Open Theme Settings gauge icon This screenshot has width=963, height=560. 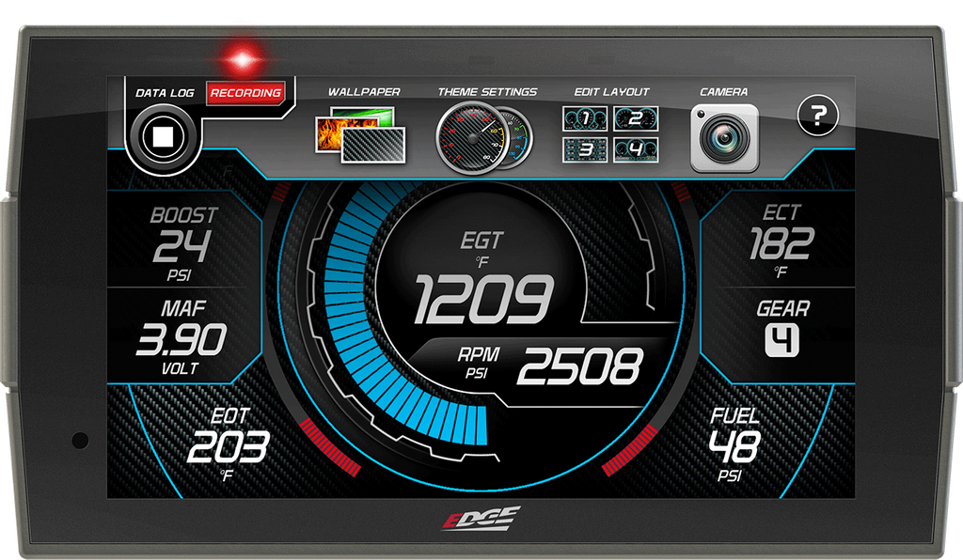(484, 139)
